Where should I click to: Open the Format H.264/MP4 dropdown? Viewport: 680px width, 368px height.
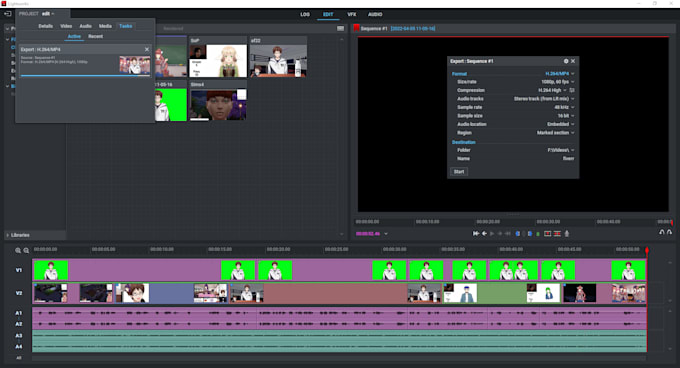[x=559, y=74]
